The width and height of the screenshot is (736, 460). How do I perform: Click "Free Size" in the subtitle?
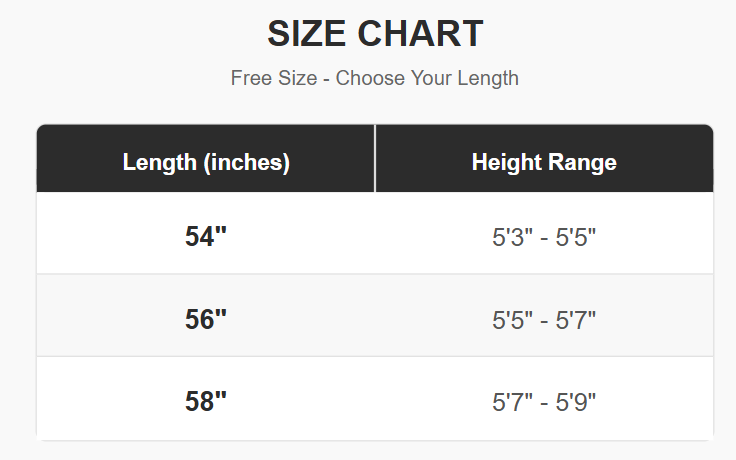pos(272,78)
